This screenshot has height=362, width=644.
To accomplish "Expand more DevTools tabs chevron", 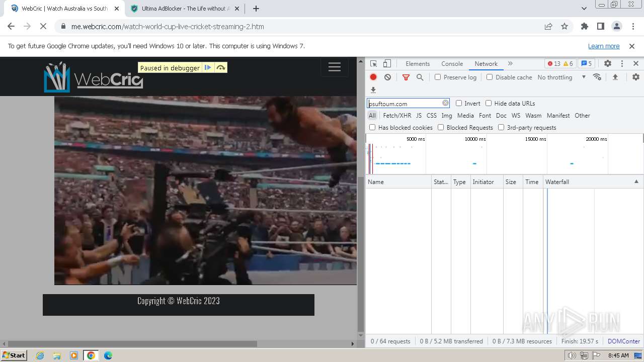I will [x=510, y=63].
